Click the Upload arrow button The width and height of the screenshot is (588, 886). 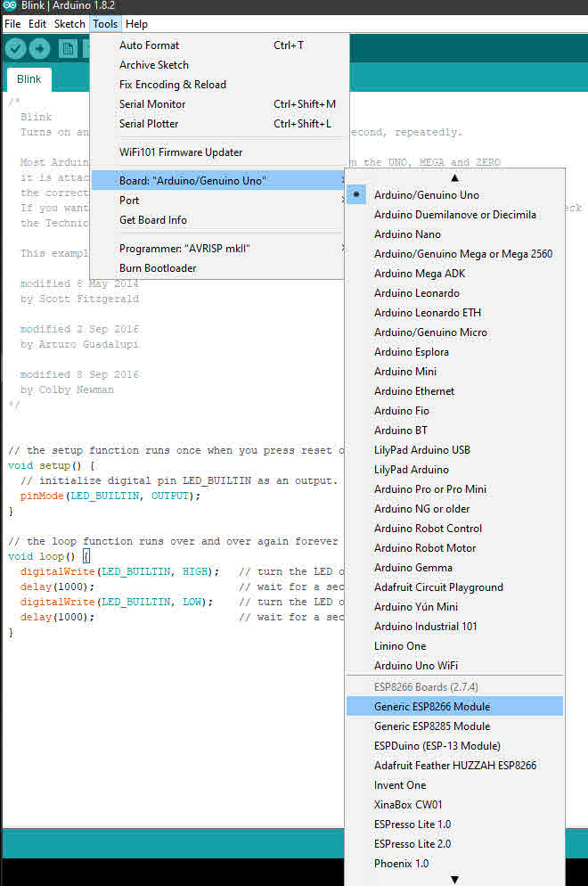coord(39,50)
